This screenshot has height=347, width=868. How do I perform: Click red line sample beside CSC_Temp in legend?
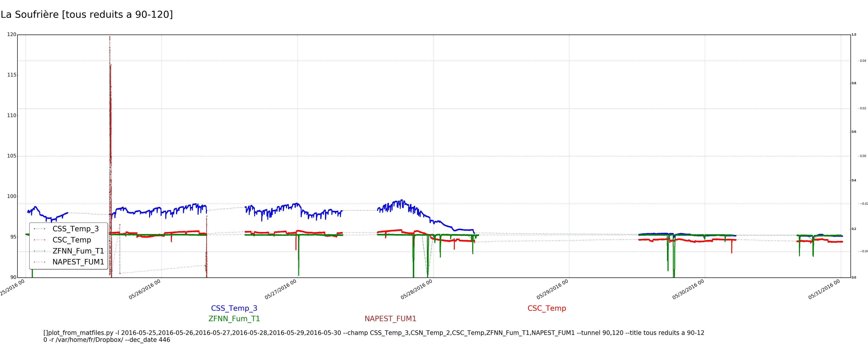(x=40, y=240)
